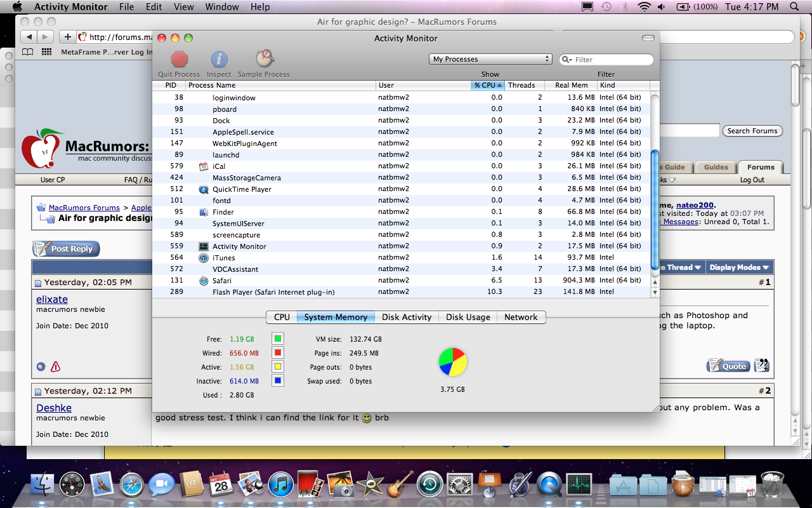Screen dimensions: 812x508
Task: Select the Finder process row icon
Action: 204,212
